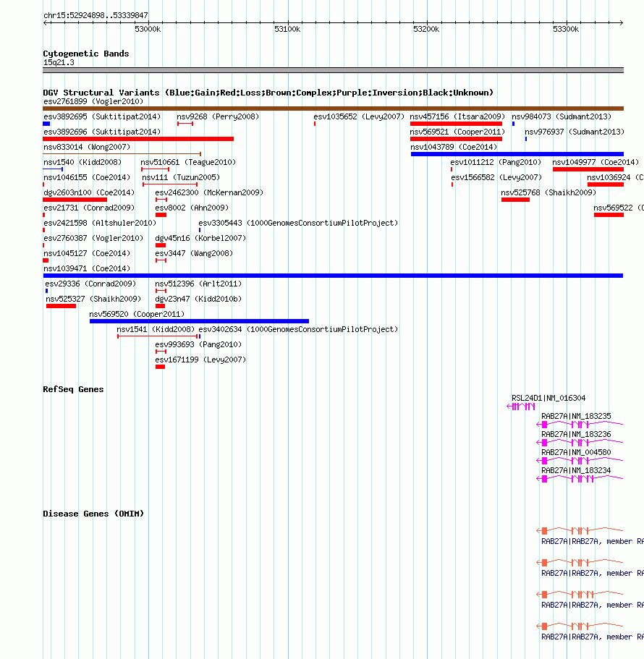Open the esv2761899 (Vogler2010) variant label
The width and height of the screenshot is (644, 659).
point(93,101)
